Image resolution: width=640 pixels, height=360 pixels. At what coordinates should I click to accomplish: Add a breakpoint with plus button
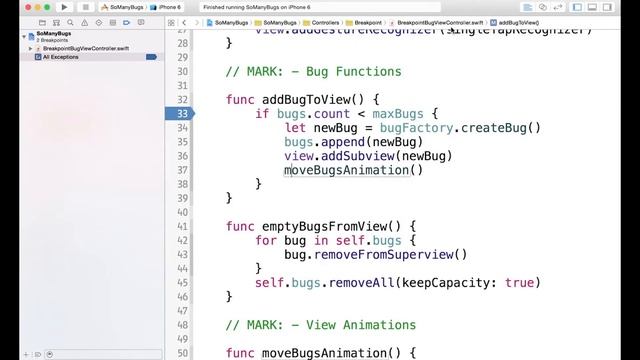pos(26,354)
